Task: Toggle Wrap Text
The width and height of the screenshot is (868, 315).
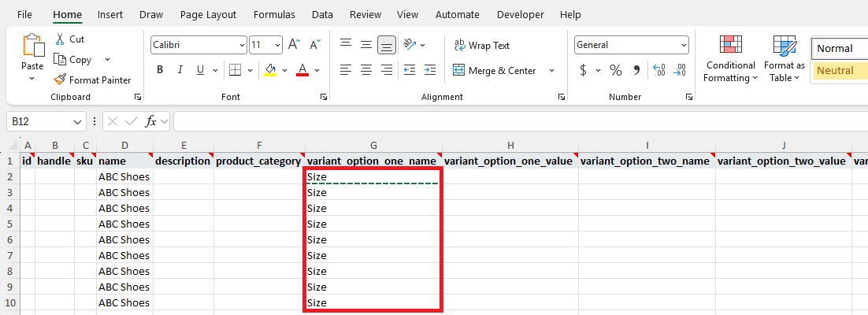Action: pyautogui.click(x=481, y=45)
